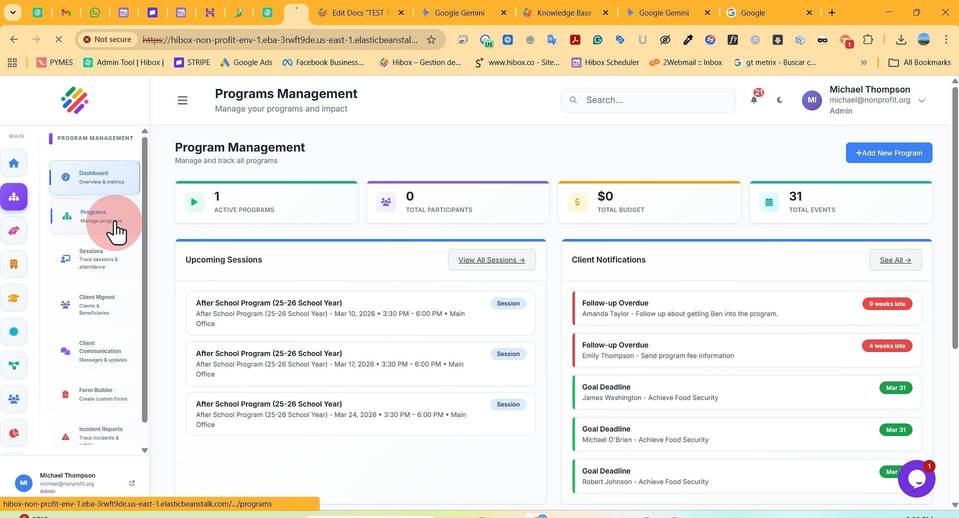Open the chat bubble widget
Viewport: 959px width, 518px height.
click(916, 478)
